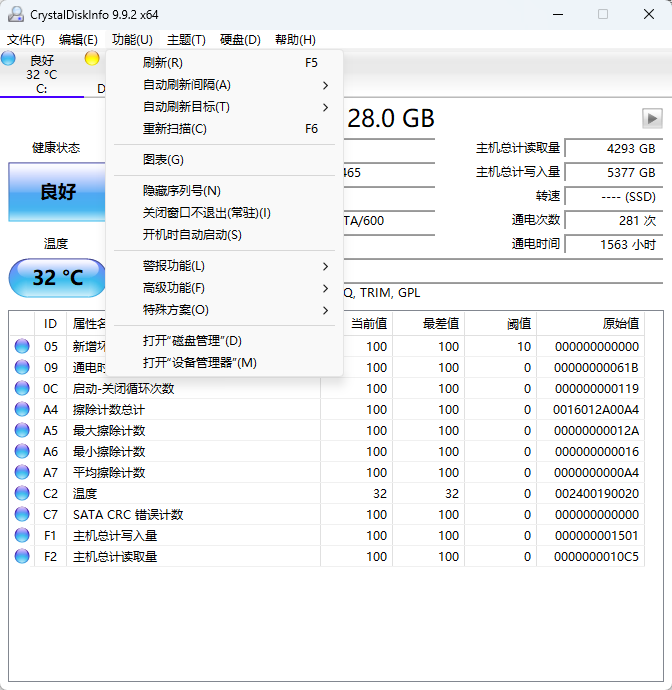Click status orb of attribute C7 row
The width and height of the screenshot is (672, 690).
22,514
